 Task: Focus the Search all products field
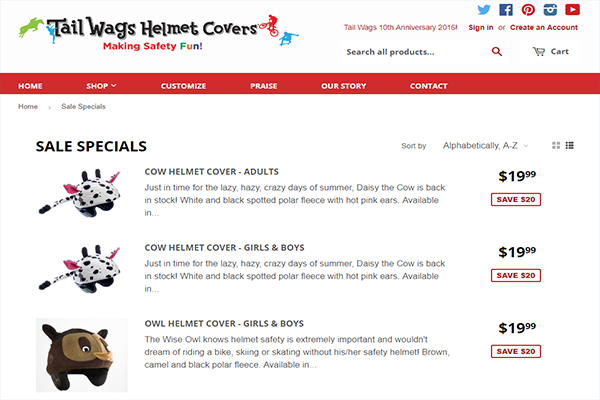click(415, 52)
